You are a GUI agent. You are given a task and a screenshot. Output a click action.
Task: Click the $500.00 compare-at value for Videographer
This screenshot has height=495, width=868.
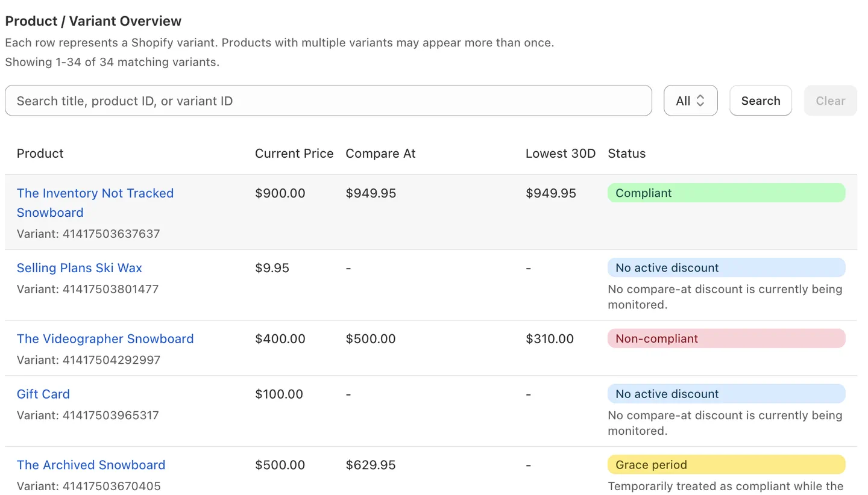coord(371,339)
